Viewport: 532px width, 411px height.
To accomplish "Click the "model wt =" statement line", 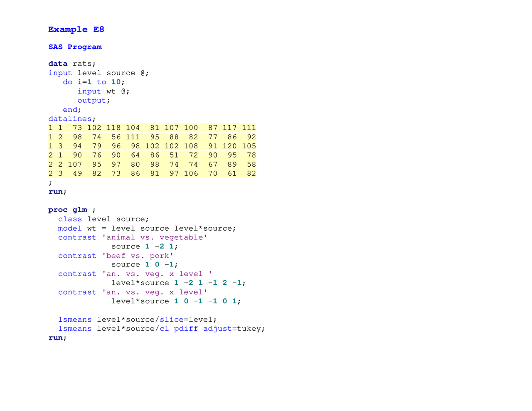I will (147, 228).
